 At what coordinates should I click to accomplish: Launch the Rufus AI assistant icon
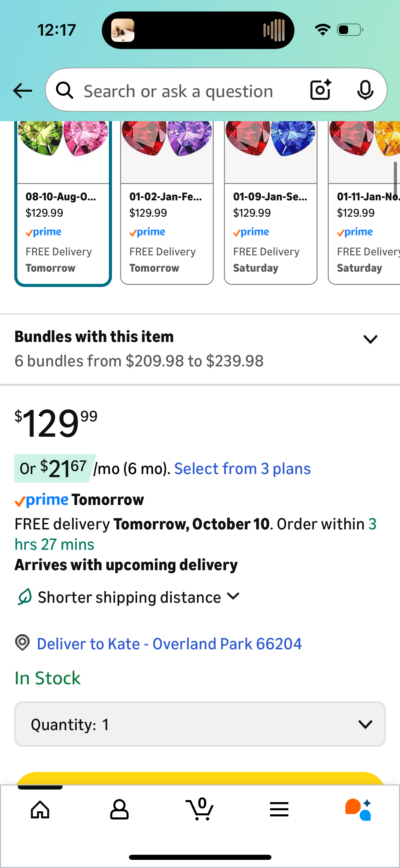(x=358, y=810)
